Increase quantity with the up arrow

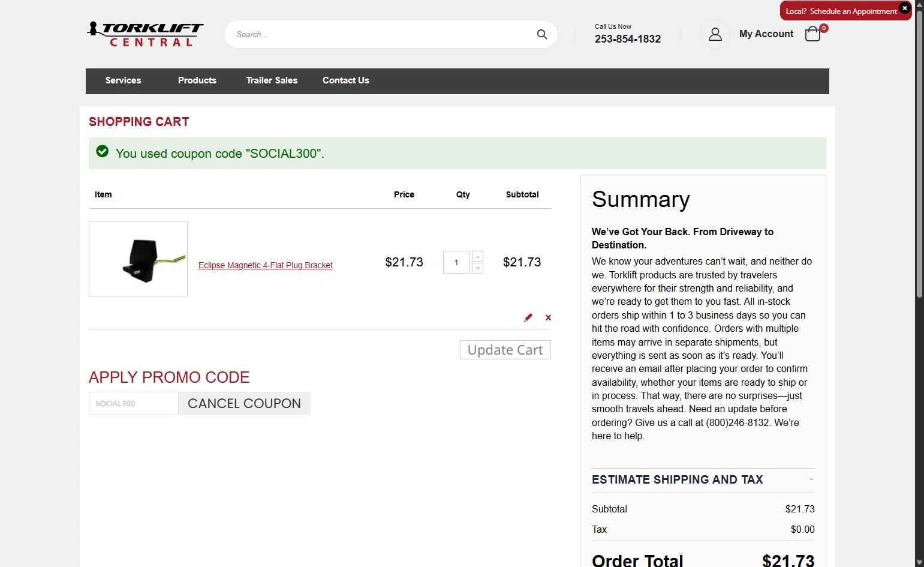pyautogui.click(x=478, y=256)
